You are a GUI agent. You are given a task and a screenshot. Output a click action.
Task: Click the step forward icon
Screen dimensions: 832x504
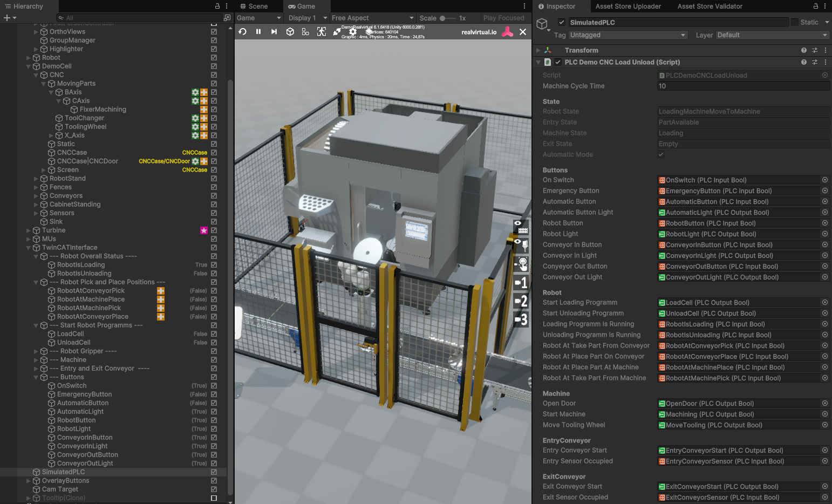click(274, 32)
